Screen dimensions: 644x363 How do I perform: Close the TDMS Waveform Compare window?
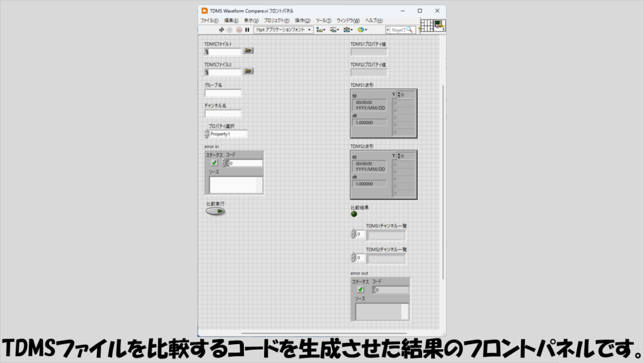coord(437,11)
